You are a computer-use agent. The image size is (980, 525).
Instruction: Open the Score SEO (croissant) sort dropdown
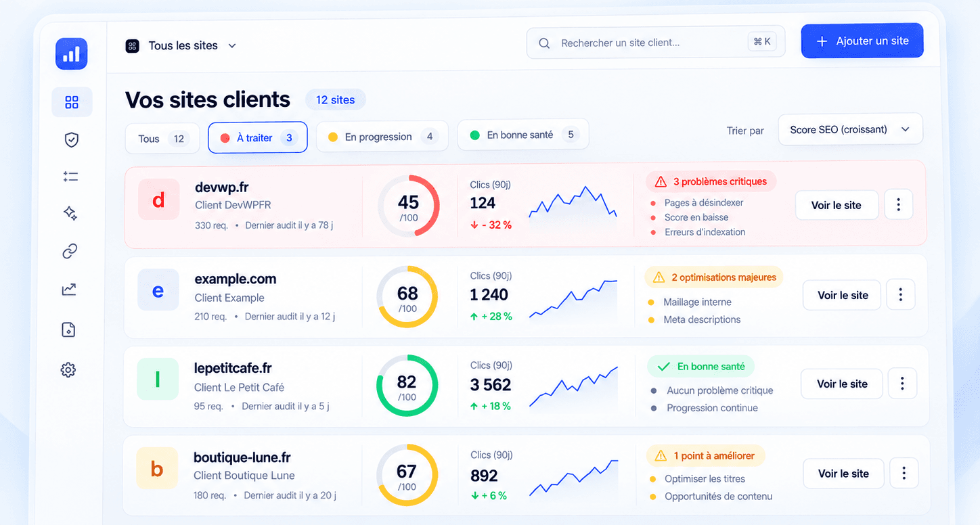850,129
